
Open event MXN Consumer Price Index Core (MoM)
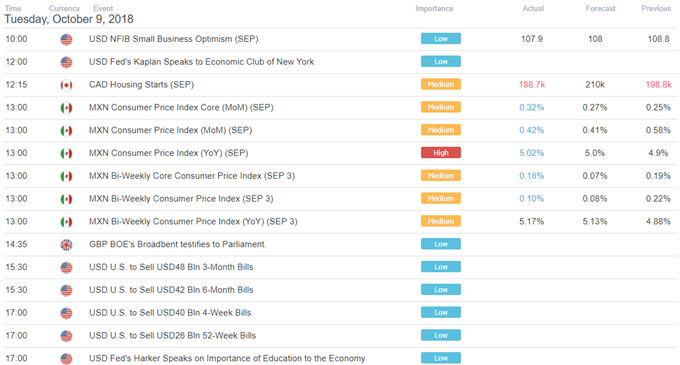[x=181, y=108]
